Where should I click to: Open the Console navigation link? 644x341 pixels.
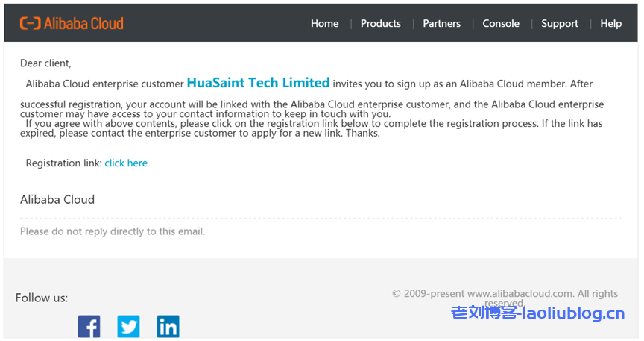click(x=501, y=23)
